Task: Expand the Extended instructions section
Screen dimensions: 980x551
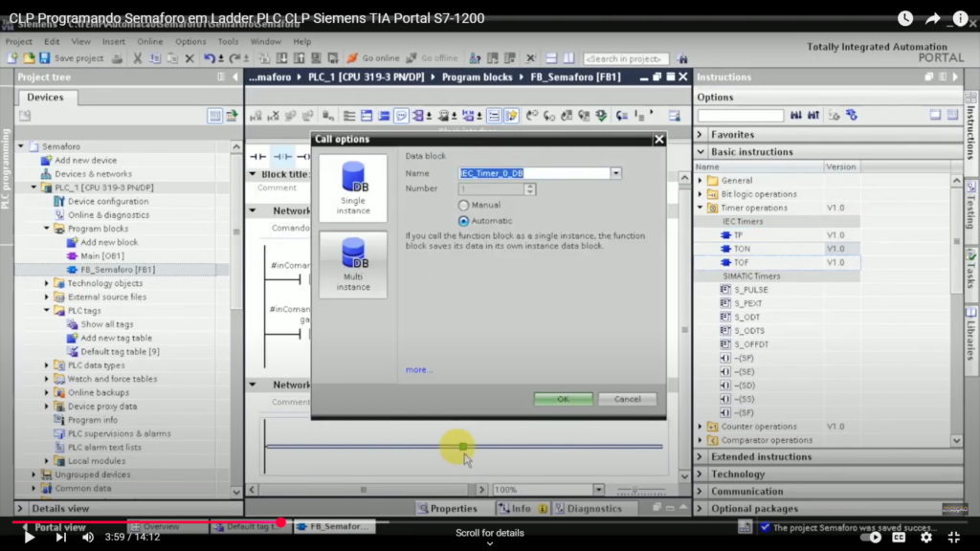Action: tap(701, 456)
